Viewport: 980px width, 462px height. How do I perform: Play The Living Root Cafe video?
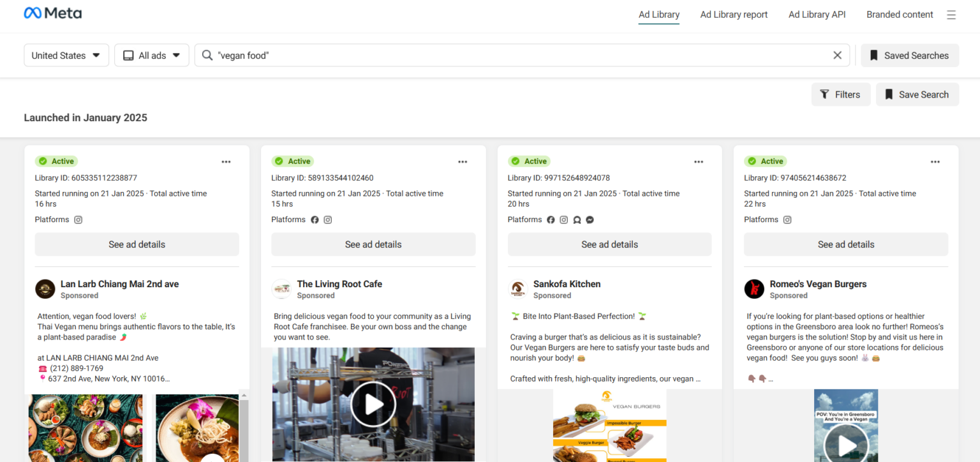[x=373, y=404]
